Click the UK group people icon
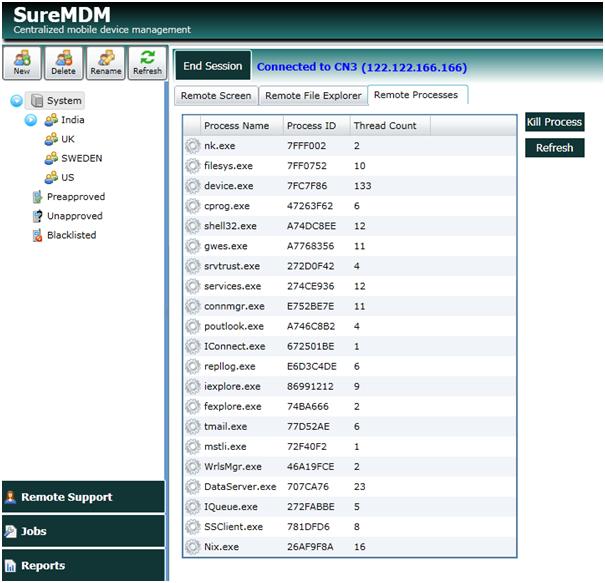 (x=51, y=139)
